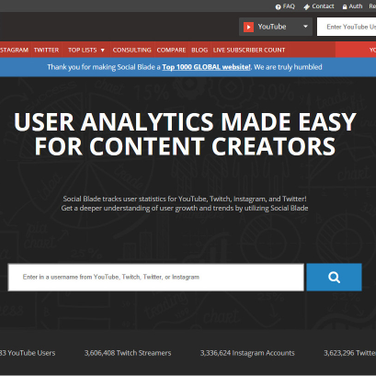Click the Auth lock icon
The width and height of the screenshot is (376, 376).
[345, 7]
